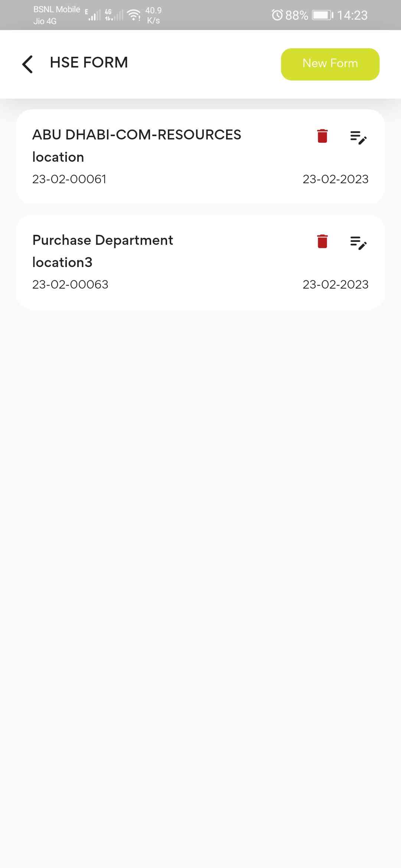Tap the Wi-Fi signal icon
The height and width of the screenshot is (868, 401).
click(134, 15)
